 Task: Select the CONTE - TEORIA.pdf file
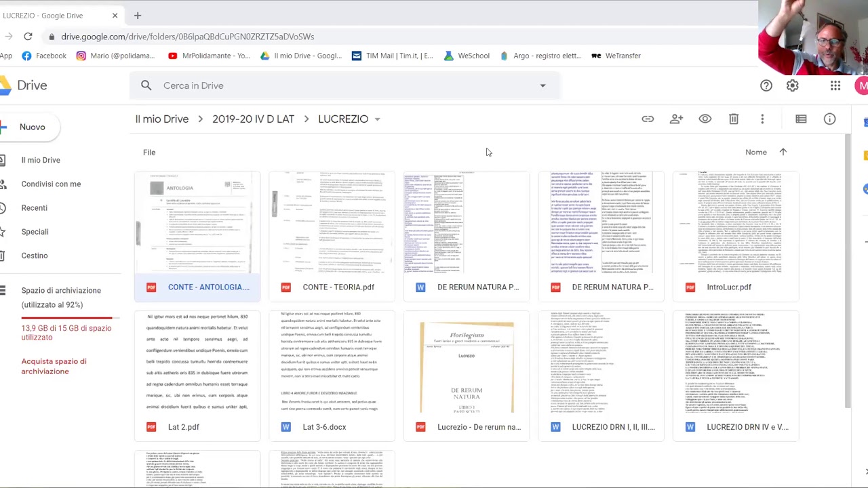click(x=332, y=237)
